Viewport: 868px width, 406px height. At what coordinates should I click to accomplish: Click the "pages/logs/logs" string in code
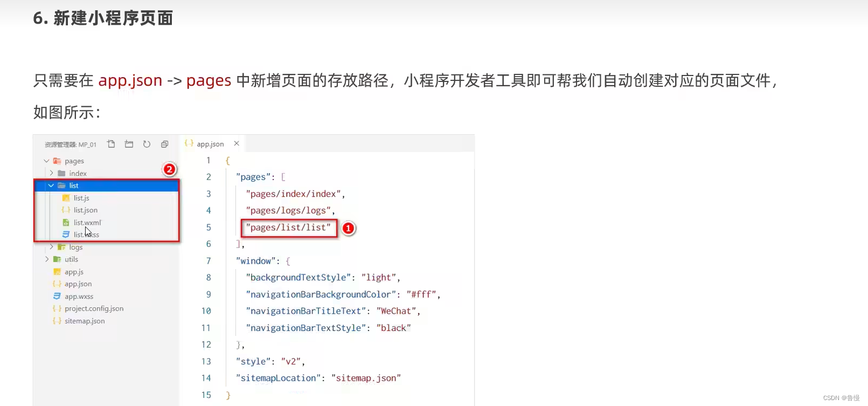289,210
